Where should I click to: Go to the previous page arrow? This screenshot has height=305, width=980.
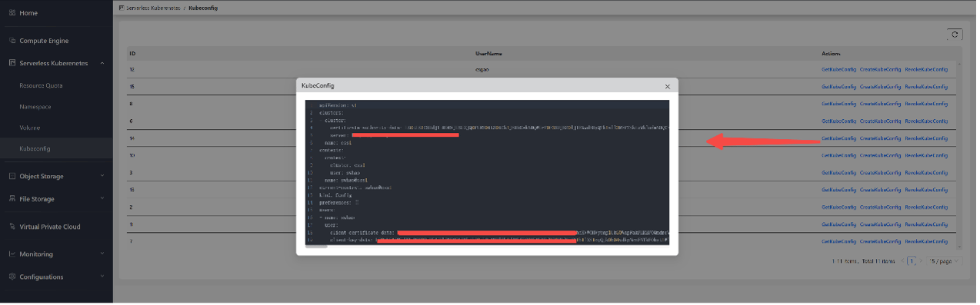(902, 262)
